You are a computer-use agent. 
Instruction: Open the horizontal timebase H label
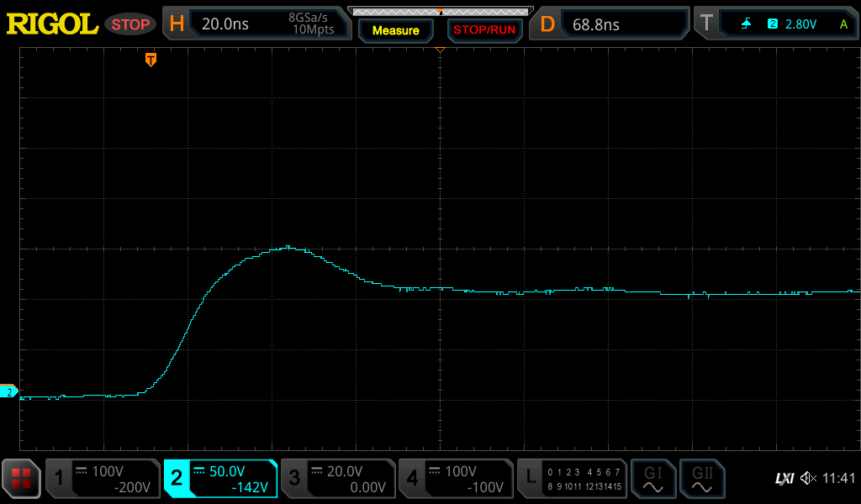pyautogui.click(x=177, y=24)
